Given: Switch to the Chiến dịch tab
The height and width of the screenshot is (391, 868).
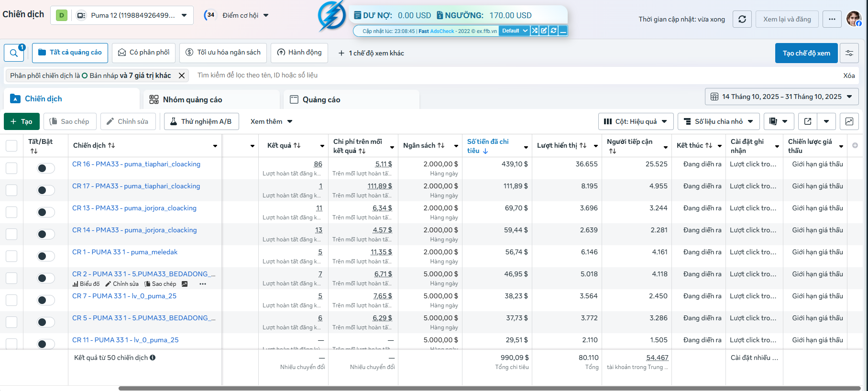Looking at the screenshot, I should point(72,99).
